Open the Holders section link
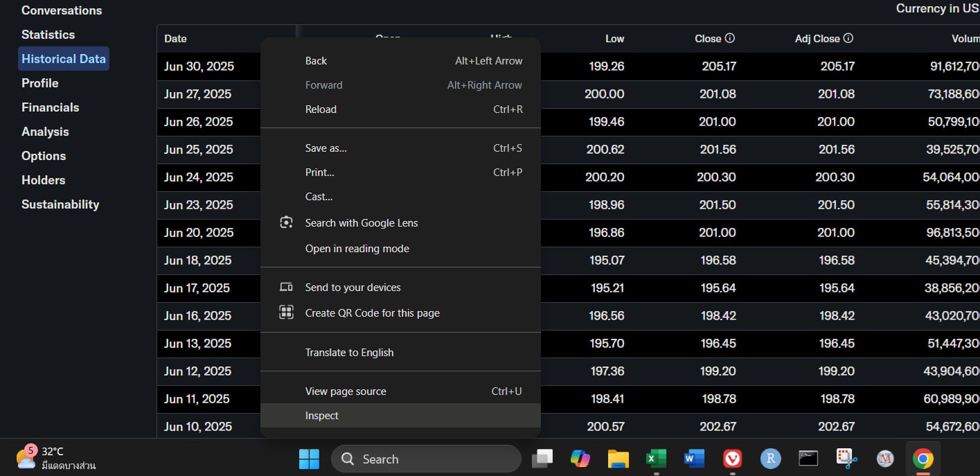The height and width of the screenshot is (476, 980). pyautogui.click(x=43, y=180)
